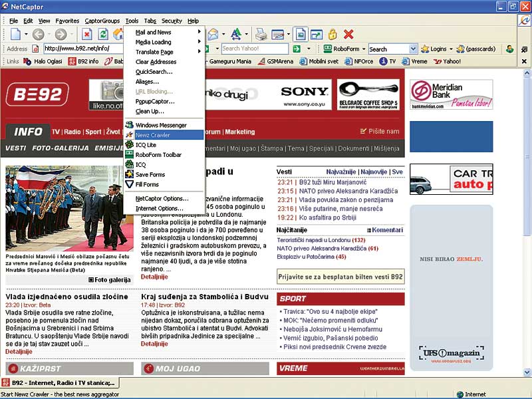The width and height of the screenshot is (532, 399).
Task: Open the GSMArena bookmark
Action: 276,61
